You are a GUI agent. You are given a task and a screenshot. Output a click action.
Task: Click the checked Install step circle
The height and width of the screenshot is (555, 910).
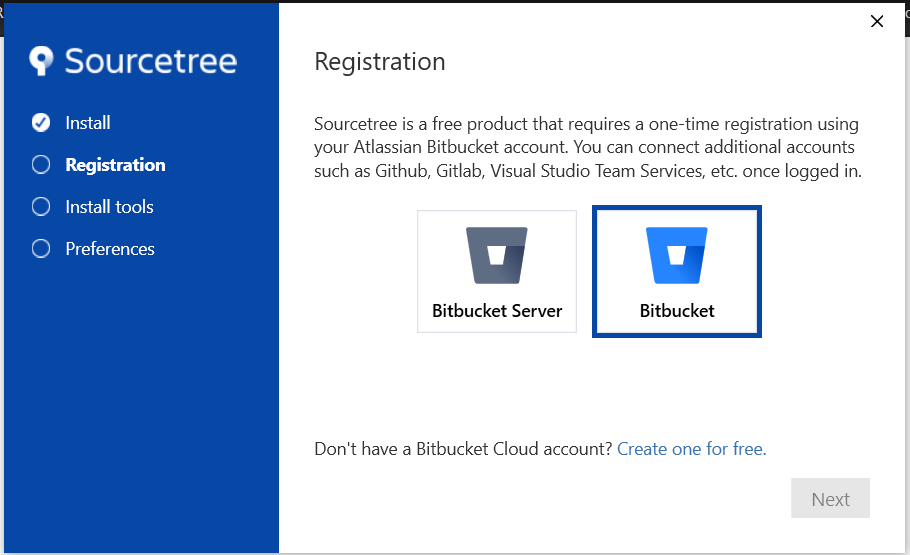coord(41,122)
